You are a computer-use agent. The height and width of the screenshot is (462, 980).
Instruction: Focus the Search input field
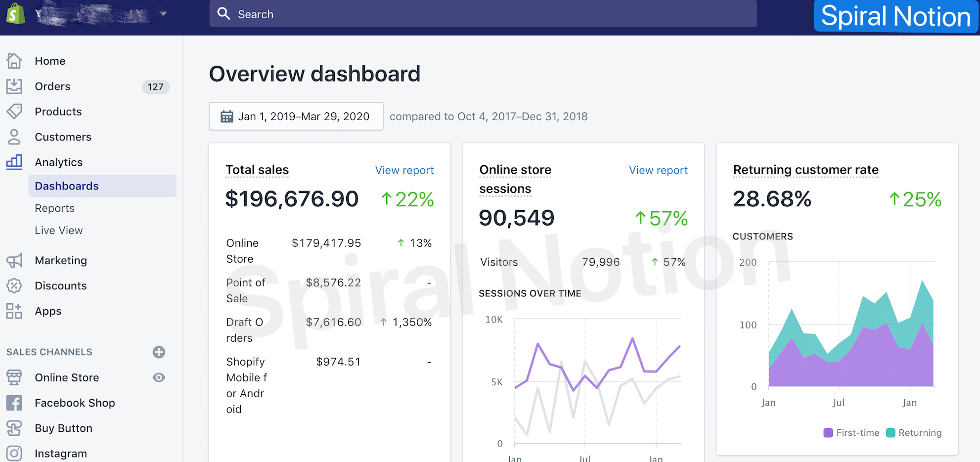click(x=483, y=14)
